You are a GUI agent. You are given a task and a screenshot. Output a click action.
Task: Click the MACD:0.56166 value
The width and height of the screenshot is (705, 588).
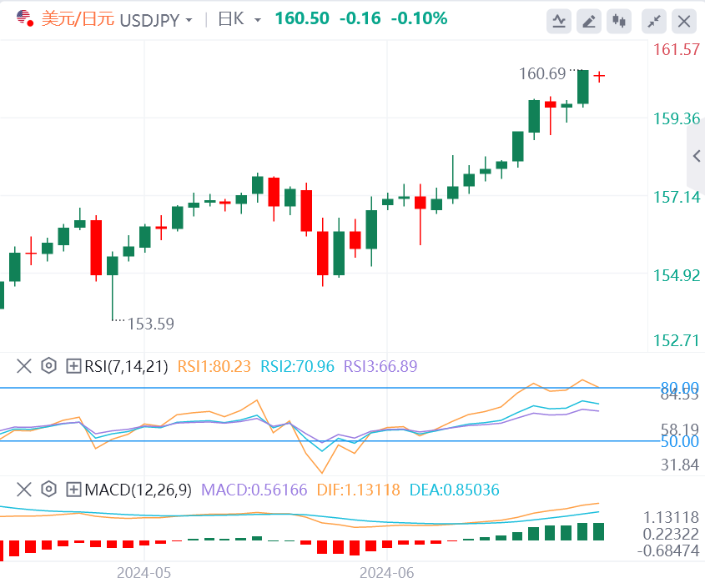[254, 490]
